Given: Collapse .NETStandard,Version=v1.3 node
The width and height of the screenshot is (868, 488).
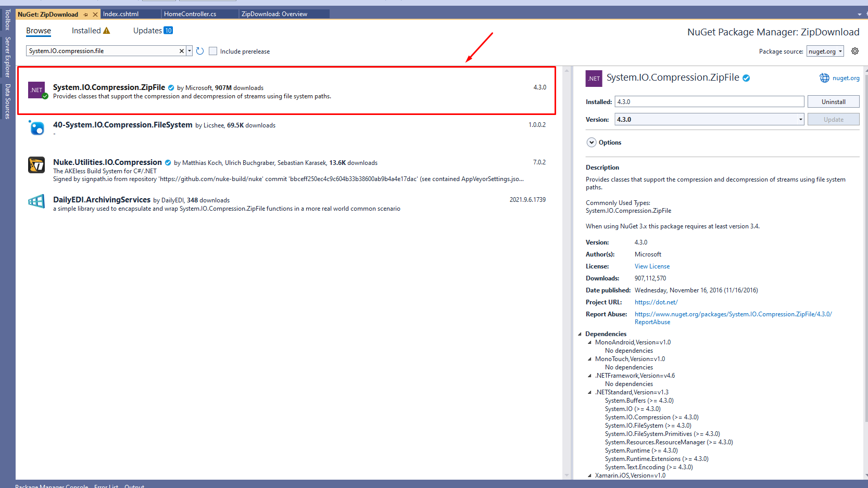Looking at the screenshot, I should pyautogui.click(x=589, y=392).
